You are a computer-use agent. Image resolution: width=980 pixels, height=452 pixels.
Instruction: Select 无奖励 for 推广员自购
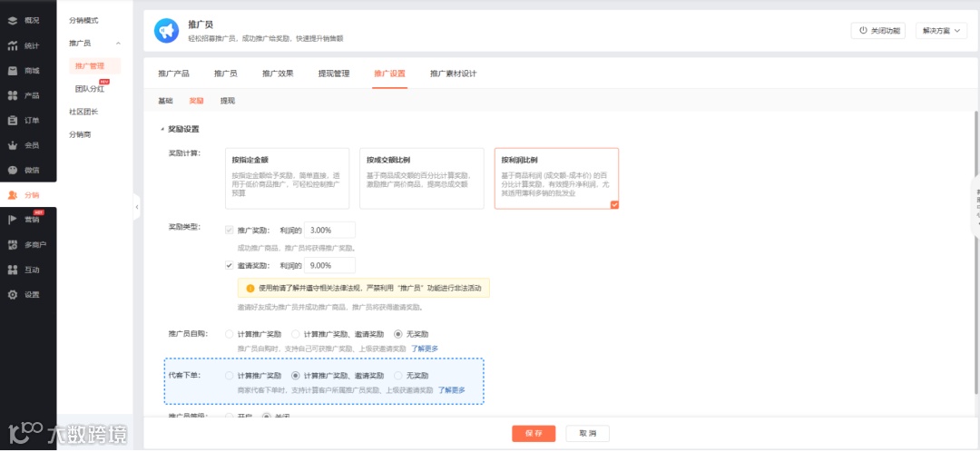pyautogui.click(x=398, y=335)
